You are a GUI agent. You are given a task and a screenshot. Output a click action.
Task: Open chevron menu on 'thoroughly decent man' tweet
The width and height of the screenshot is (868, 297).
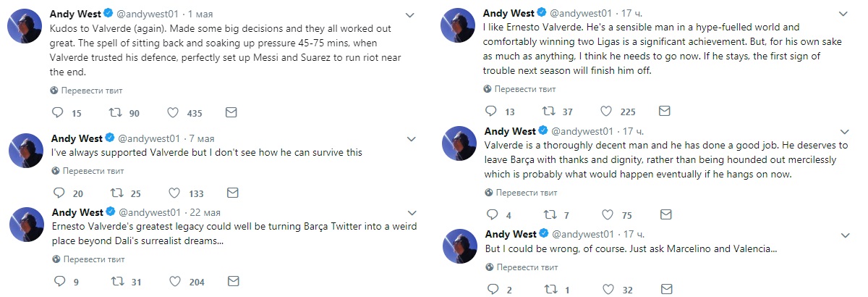click(843, 132)
